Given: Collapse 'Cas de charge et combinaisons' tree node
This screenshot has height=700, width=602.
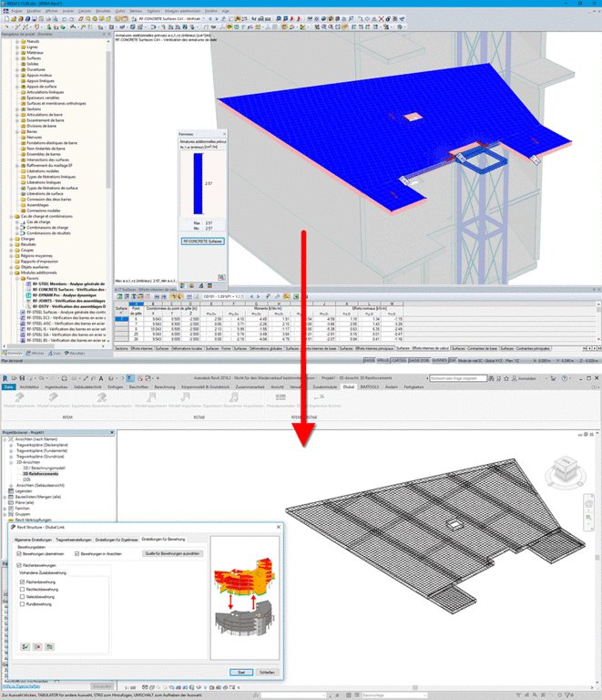Looking at the screenshot, I should (x=12, y=216).
